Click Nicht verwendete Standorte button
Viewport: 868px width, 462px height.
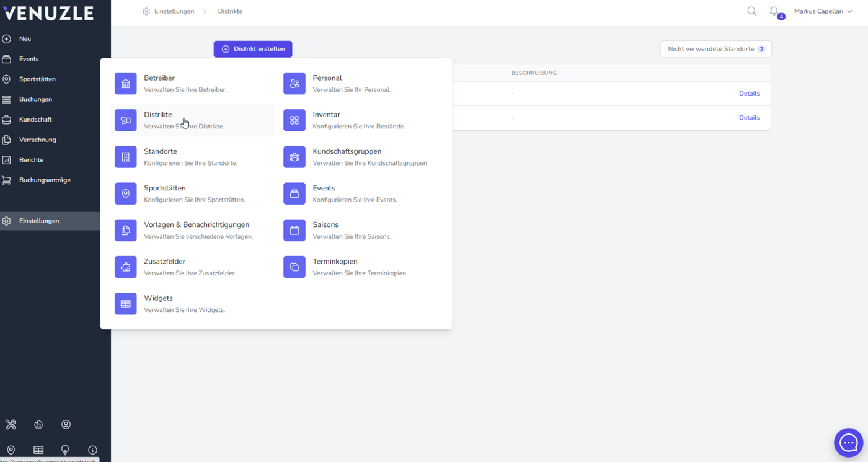716,49
